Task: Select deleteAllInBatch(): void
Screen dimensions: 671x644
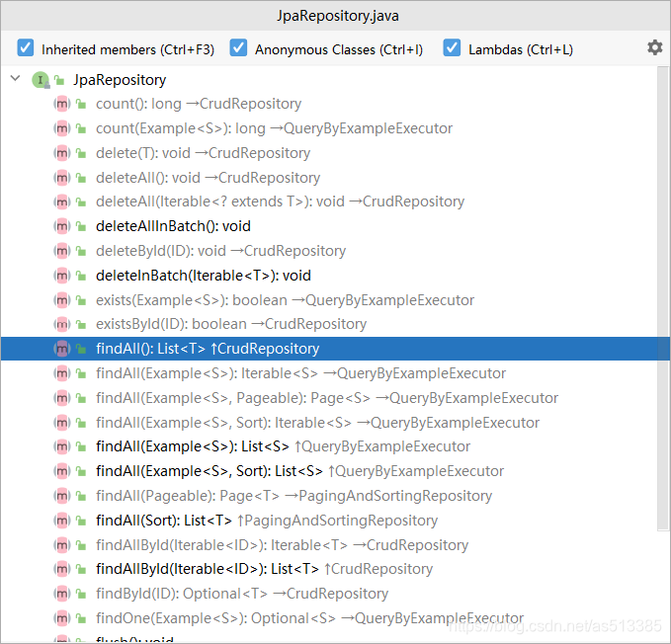Action: click(x=329, y=226)
